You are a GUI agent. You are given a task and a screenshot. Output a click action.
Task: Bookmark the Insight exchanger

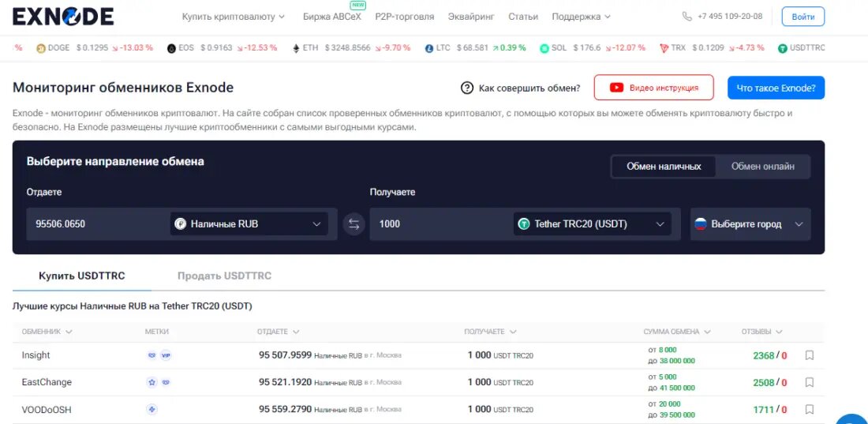pyautogui.click(x=810, y=355)
